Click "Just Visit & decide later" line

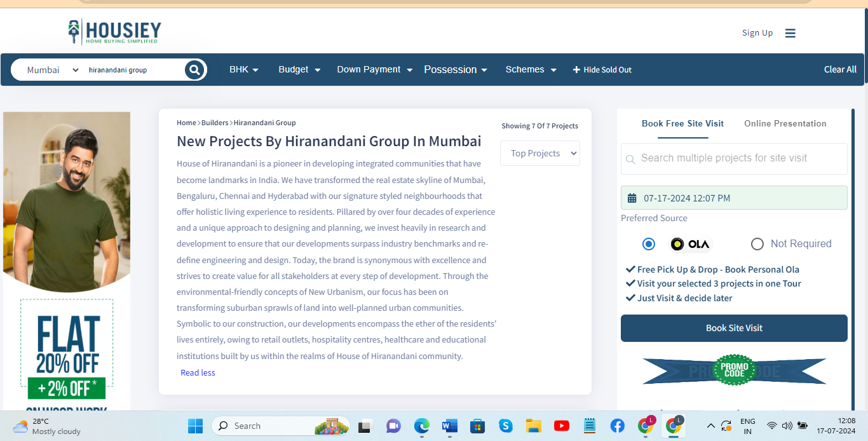coord(679,298)
